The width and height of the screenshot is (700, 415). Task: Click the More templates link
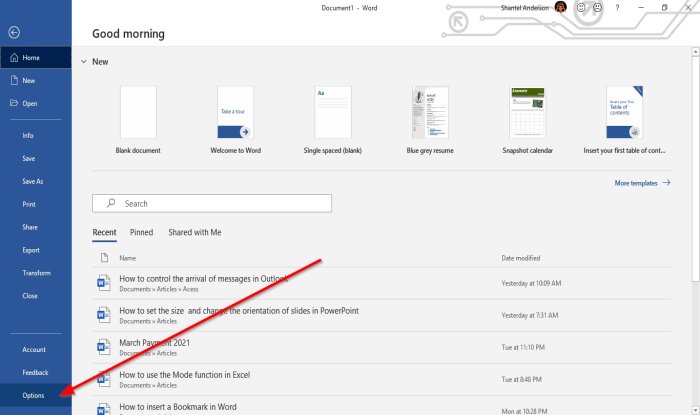(x=642, y=183)
